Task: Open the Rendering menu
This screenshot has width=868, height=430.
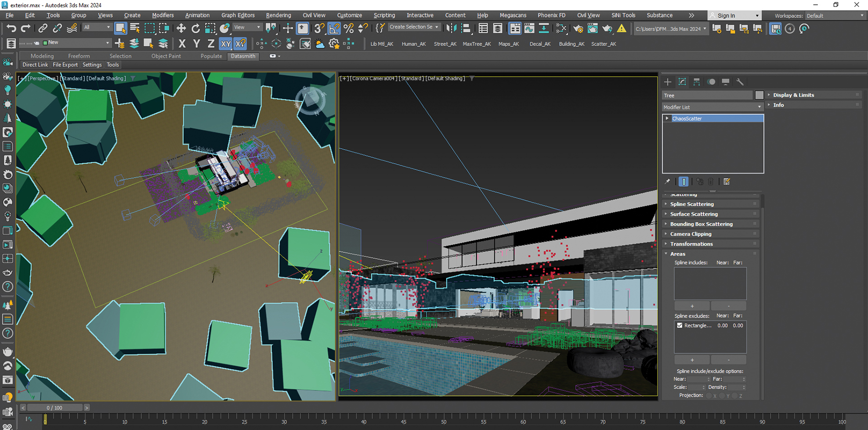Action: click(x=278, y=15)
